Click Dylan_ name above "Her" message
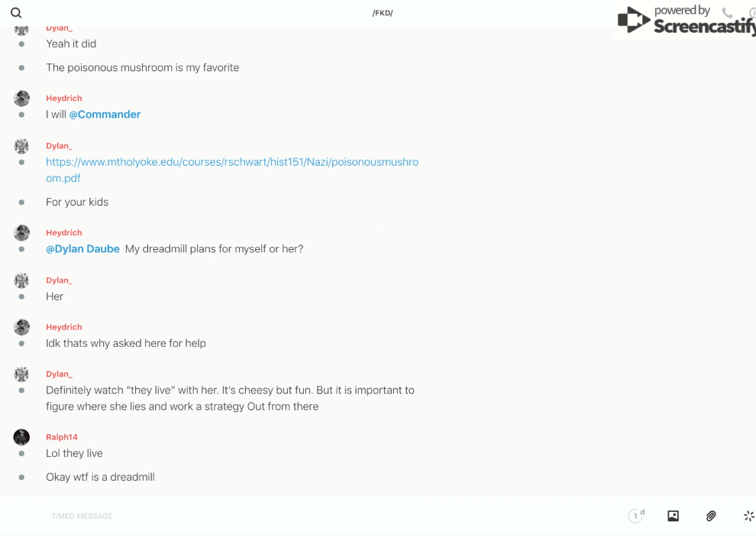 (x=59, y=280)
